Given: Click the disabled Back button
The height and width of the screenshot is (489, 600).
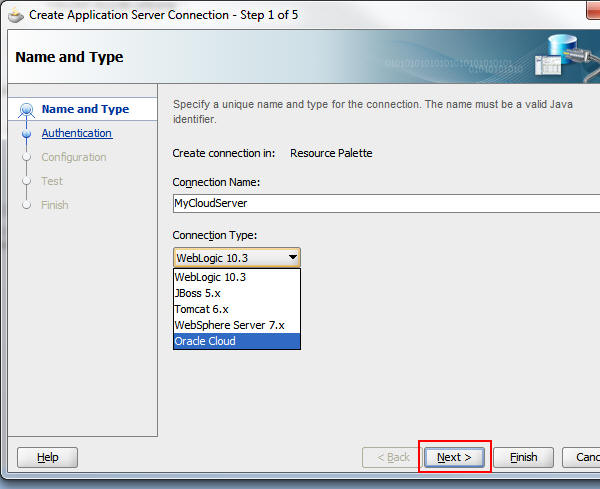Looking at the screenshot, I should coord(393,457).
